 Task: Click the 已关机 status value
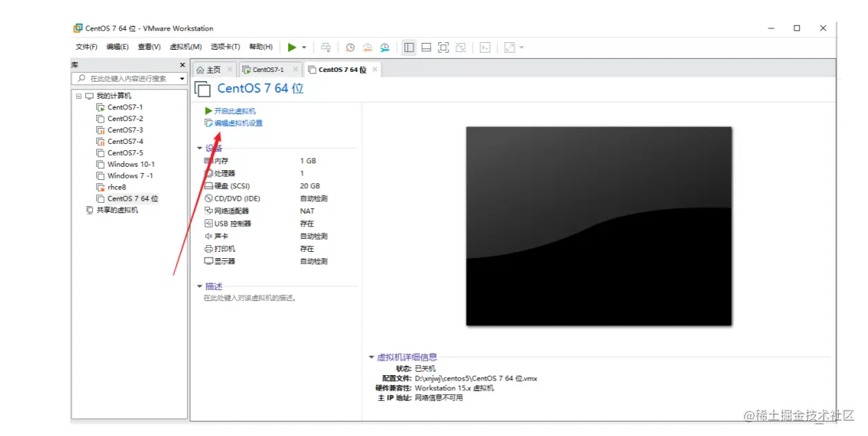tap(425, 369)
